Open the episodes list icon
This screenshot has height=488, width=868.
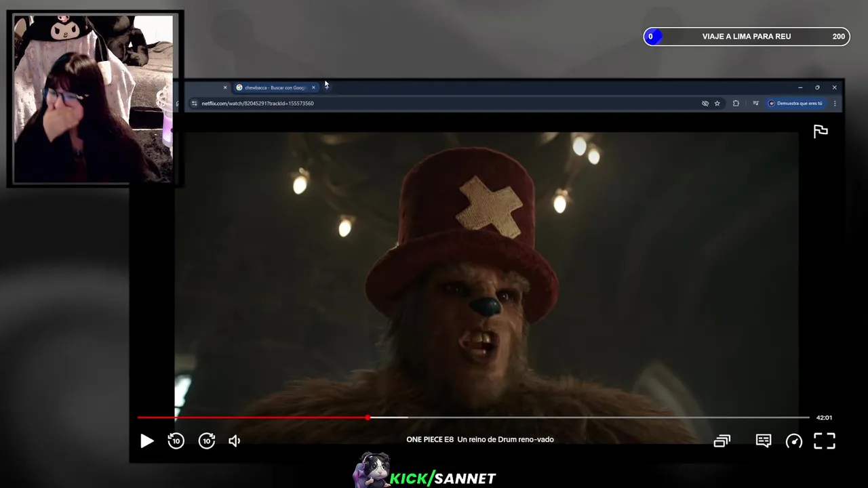[x=722, y=441]
